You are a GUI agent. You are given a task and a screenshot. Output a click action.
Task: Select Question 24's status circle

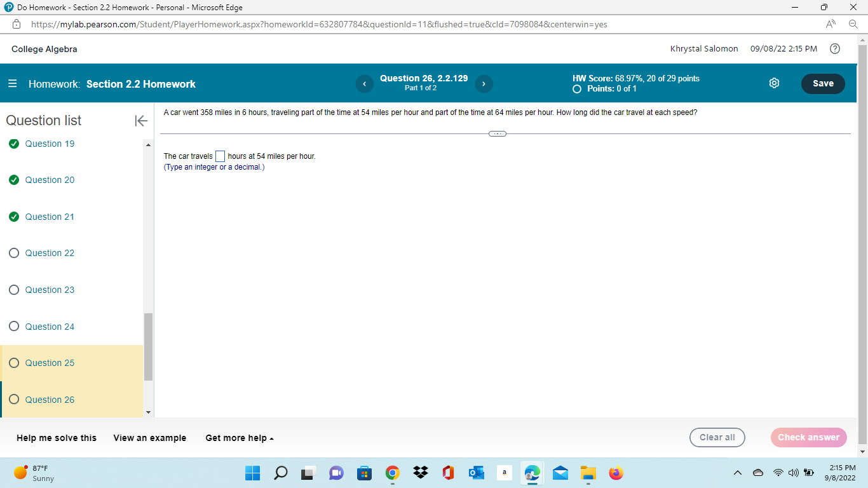pos(14,326)
